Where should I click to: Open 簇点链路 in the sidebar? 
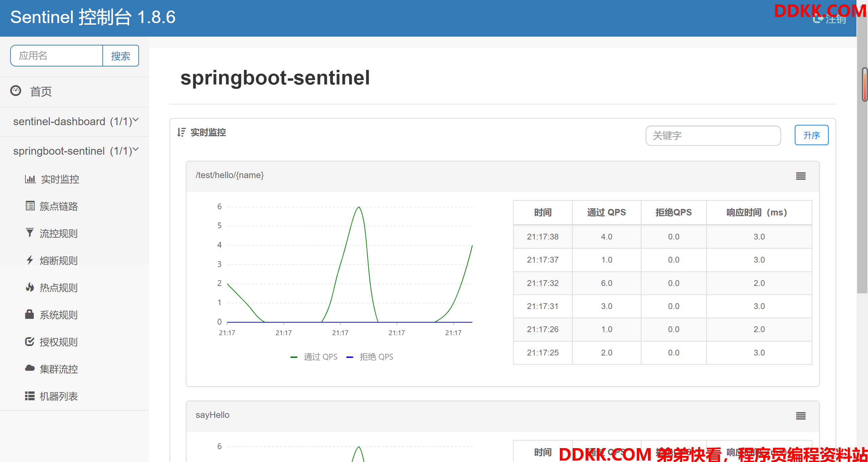pos(59,206)
